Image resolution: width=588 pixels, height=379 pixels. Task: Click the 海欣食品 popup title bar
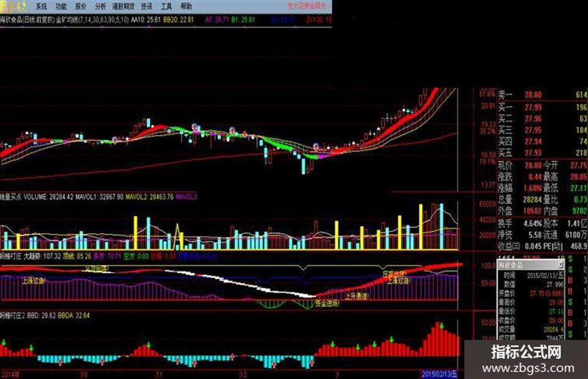pyautogui.click(x=531, y=265)
